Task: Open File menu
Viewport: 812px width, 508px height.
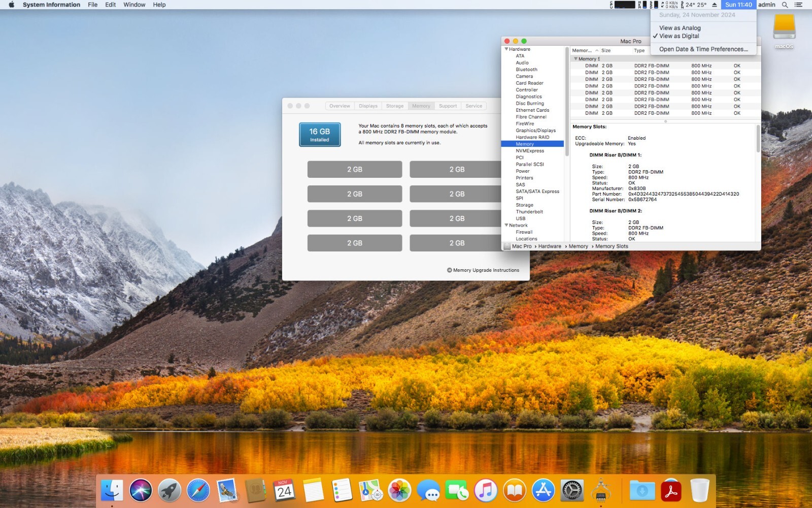Action: (x=92, y=5)
